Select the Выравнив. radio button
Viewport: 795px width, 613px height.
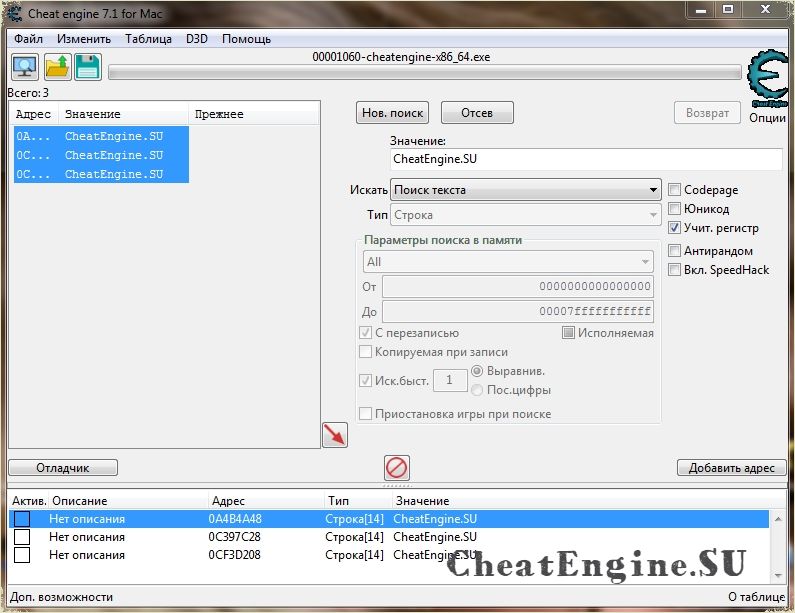[477, 371]
